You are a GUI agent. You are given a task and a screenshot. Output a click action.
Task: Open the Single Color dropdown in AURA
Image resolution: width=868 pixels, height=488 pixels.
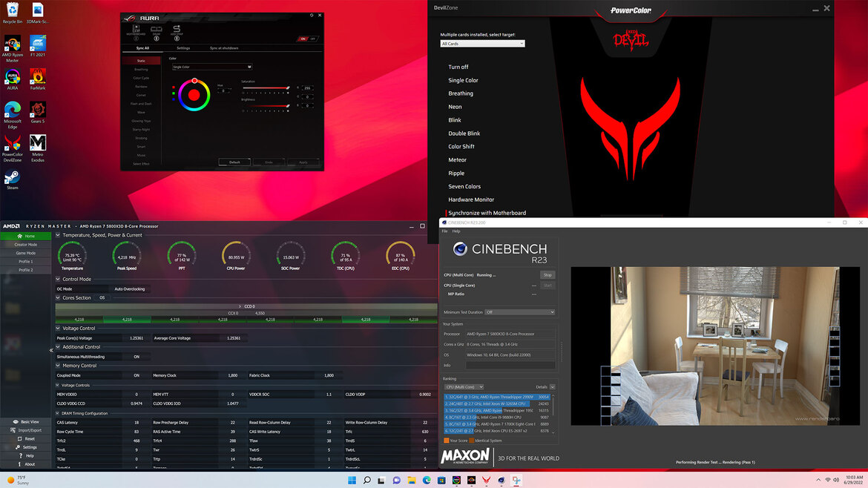pos(212,67)
